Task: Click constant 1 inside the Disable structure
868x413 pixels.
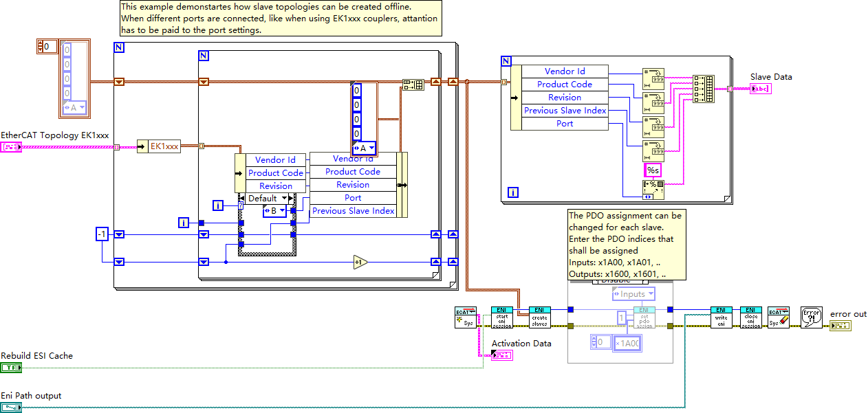Action: pyautogui.click(x=621, y=317)
